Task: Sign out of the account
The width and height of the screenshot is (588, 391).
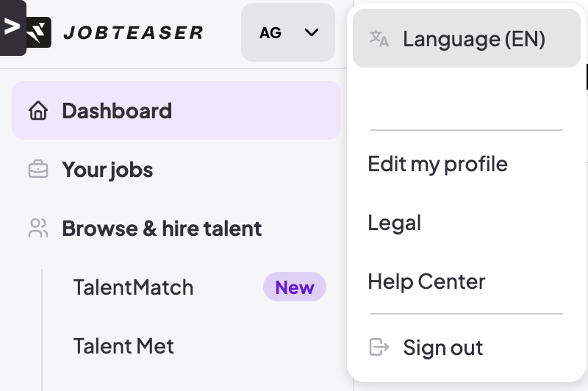Action: tap(442, 348)
